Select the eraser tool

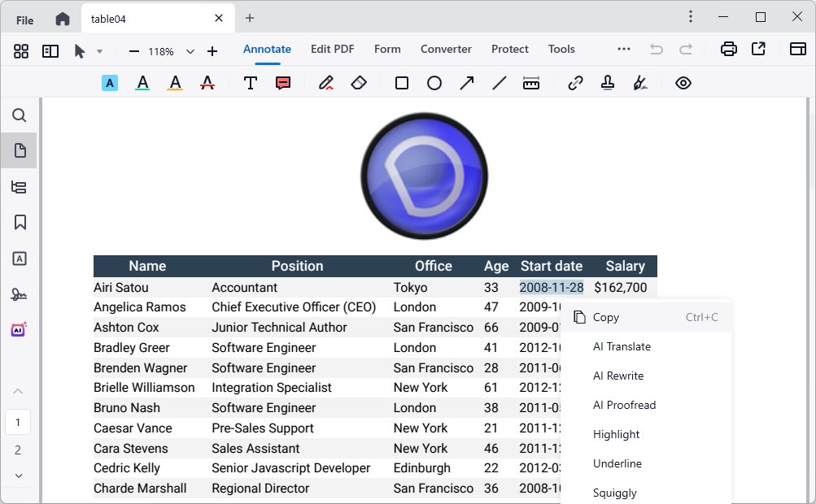tap(359, 83)
